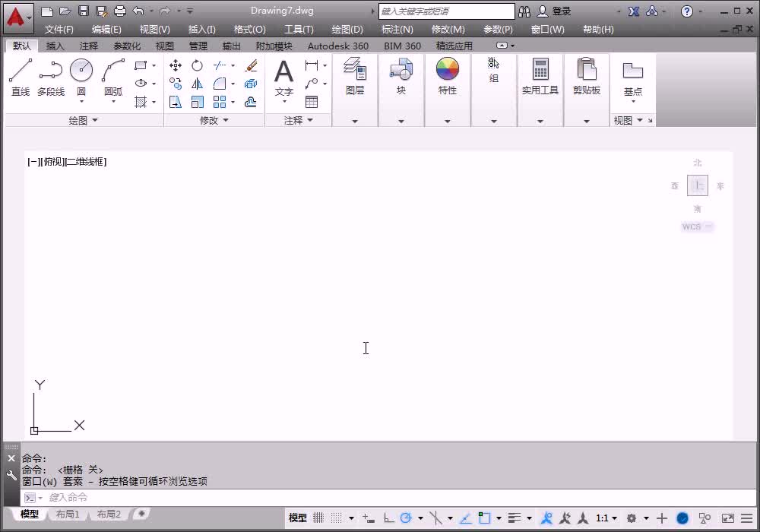
Task: Activate the Move tool in Modify panel
Action: [x=176, y=65]
